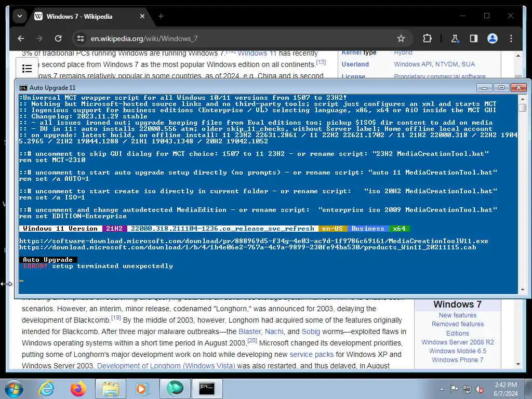The width and height of the screenshot is (532, 399).
Task: Click the en-US language label in console
Action: pyautogui.click(x=332, y=229)
